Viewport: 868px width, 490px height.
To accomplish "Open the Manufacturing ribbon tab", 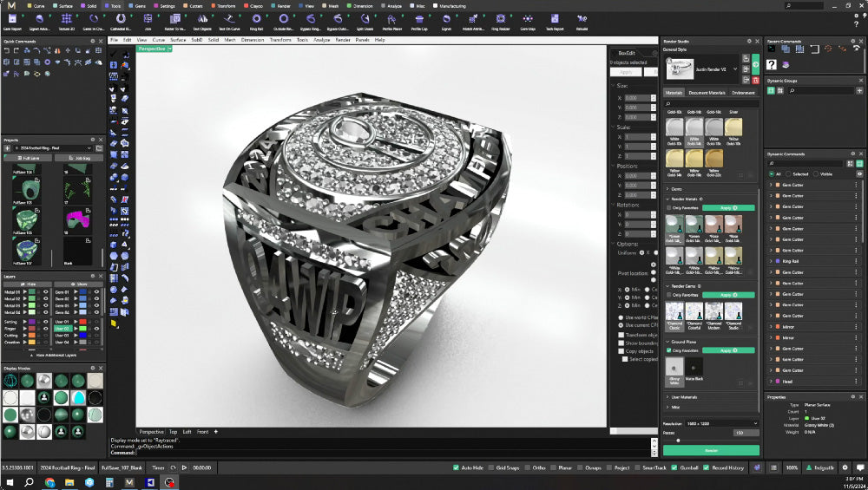I will [x=450, y=5].
